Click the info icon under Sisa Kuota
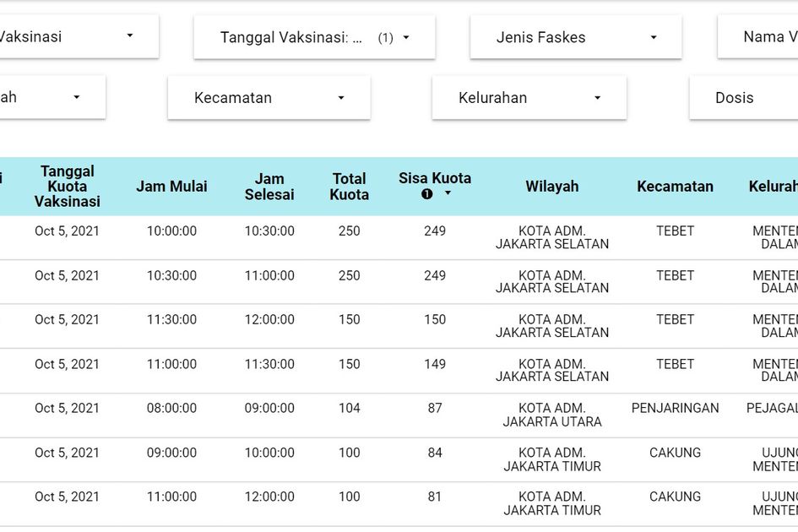This screenshot has width=798, height=532. tap(426, 194)
